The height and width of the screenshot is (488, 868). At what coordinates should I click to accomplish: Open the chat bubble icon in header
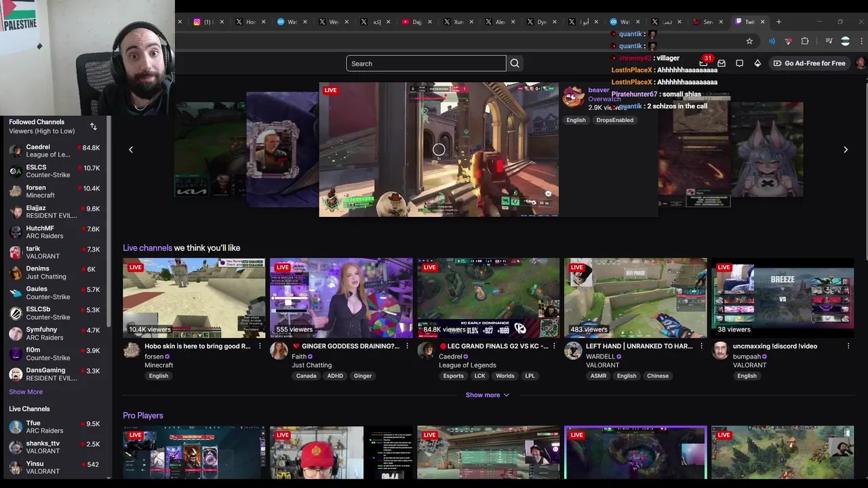740,63
